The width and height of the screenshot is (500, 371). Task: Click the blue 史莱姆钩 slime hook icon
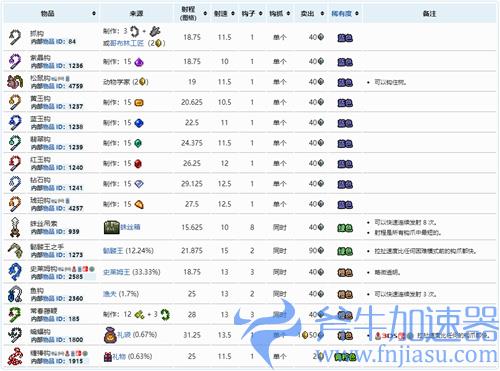[15, 272]
